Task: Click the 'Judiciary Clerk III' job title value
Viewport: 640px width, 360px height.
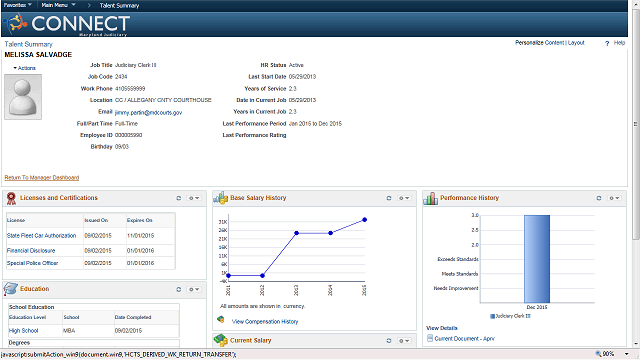Action: [x=136, y=65]
